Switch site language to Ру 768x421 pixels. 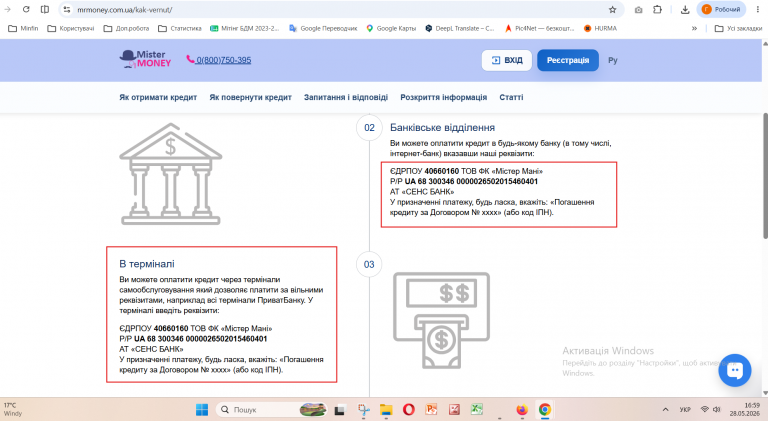click(x=613, y=60)
